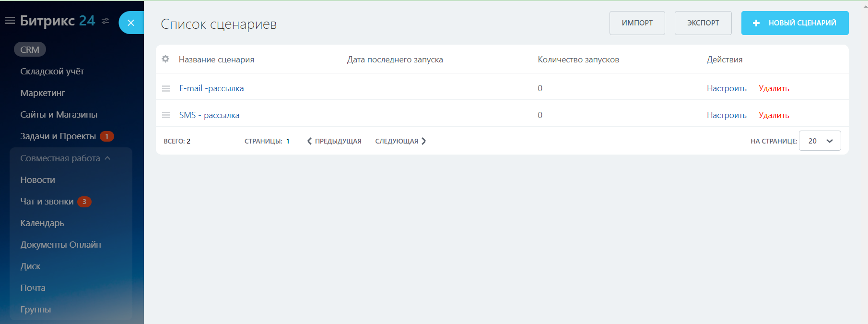The image size is (868, 324).
Task: Click Настроить for the SMS - рассылка scenario
Action: click(727, 115)
